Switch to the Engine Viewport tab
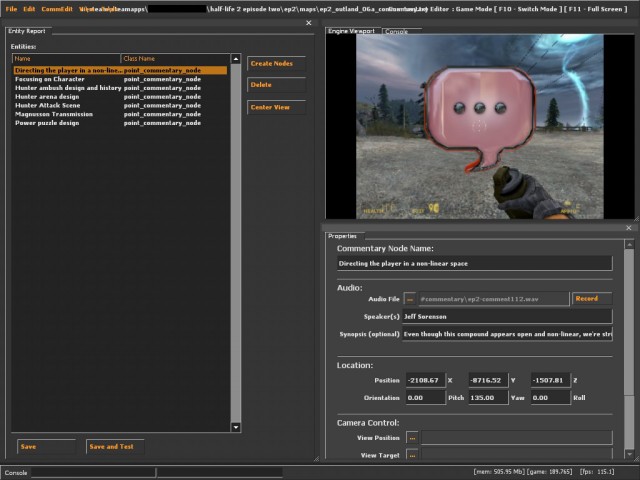The width and height of the screenshot is (640, 480). [351, 31]
